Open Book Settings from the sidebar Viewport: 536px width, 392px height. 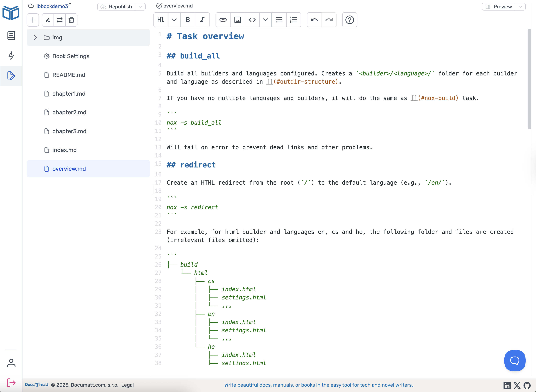click(x=70, y=56)
